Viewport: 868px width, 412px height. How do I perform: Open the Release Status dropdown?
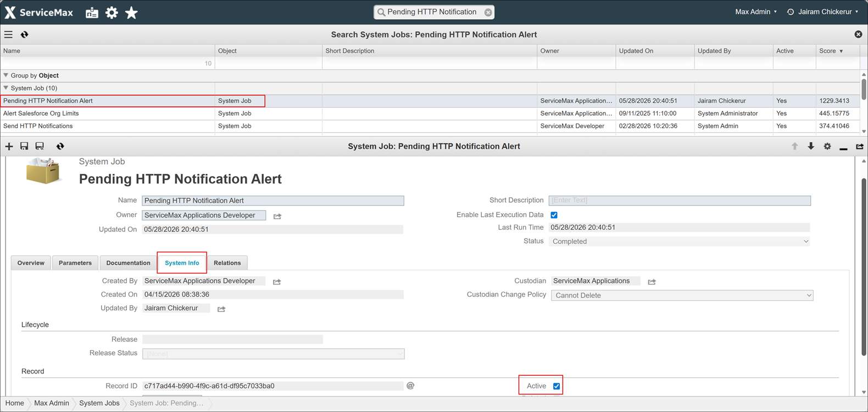[274, 354]
